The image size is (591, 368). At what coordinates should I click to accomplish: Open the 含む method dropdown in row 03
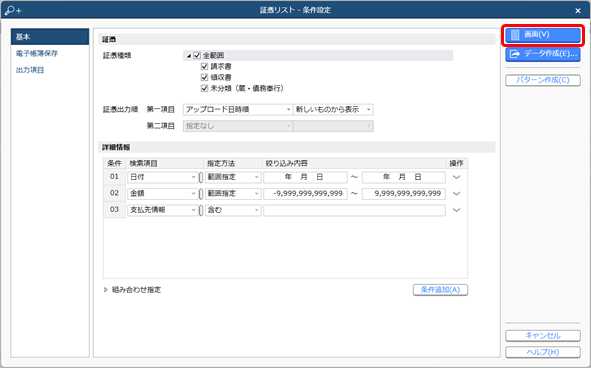coord(233,210)
